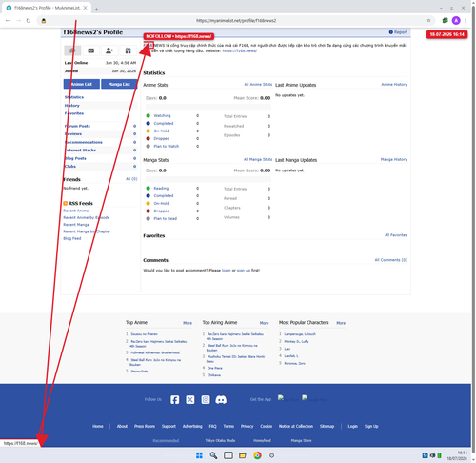
Task: Open Favorites in profile sidebar
Action: (74, 113)
